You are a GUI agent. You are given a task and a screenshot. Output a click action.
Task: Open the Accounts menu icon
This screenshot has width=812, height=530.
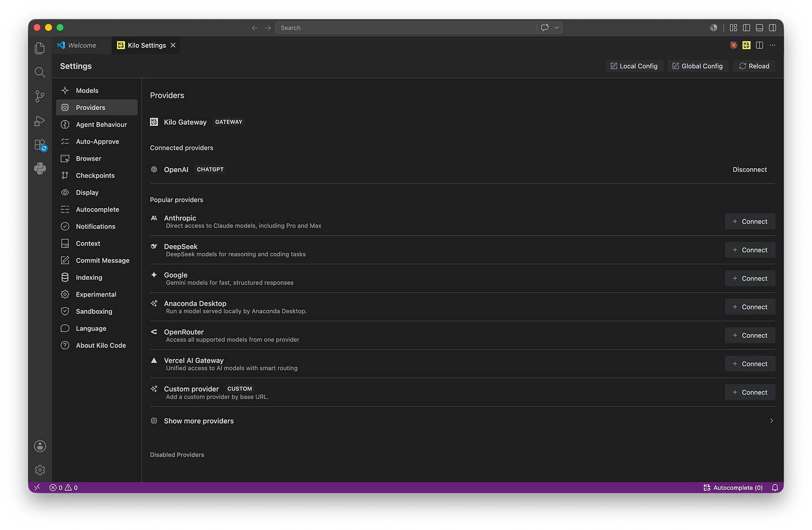pyautogui.click(x=40, y=446)
